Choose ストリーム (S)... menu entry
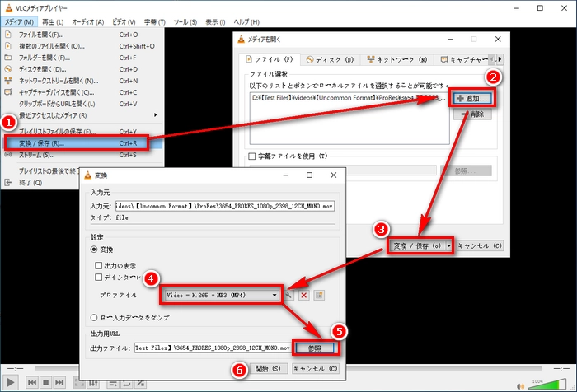Viewport: 577px width, 392px height. 82,155
